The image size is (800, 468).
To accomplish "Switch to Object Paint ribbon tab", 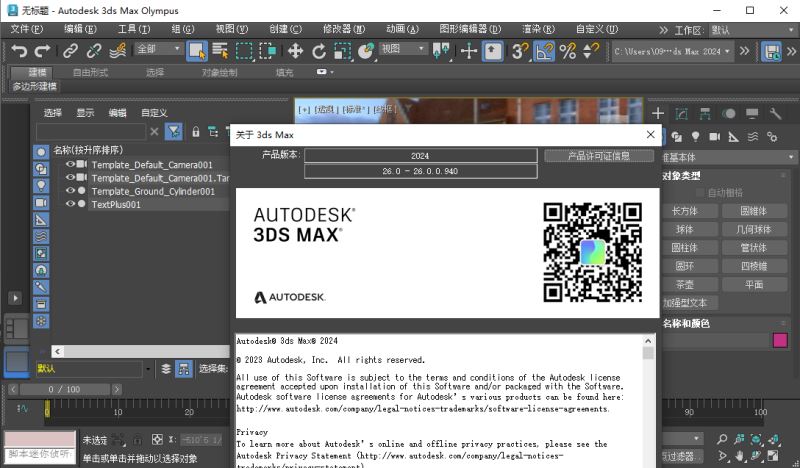I will point(219,72).
